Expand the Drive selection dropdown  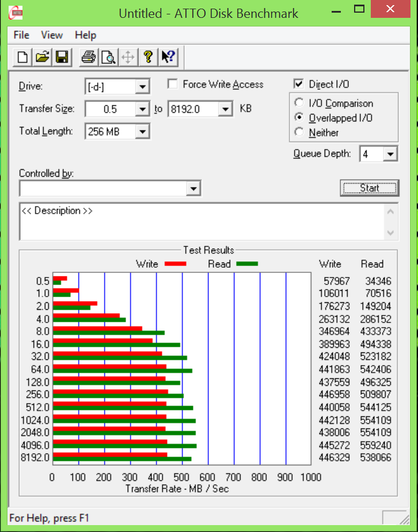tap(142, 88)
